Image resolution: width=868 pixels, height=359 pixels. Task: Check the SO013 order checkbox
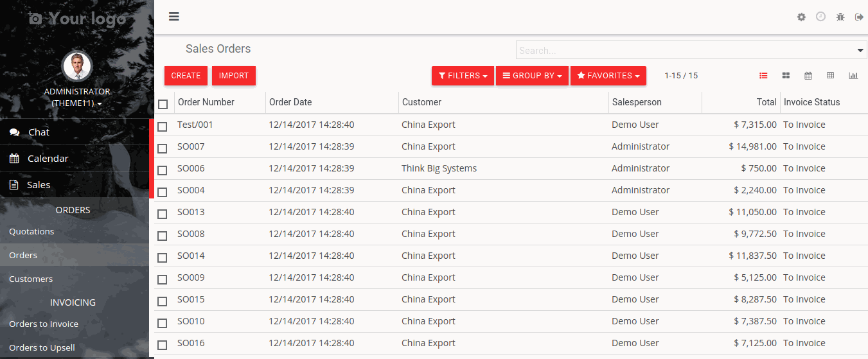click(x=163, y=214)
